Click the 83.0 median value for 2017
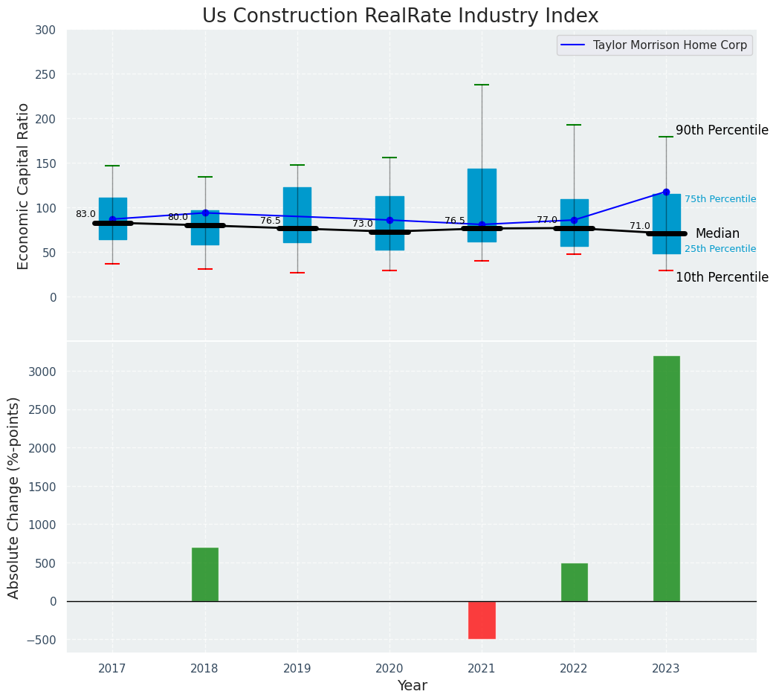776x700 pixels. point(85,214)
